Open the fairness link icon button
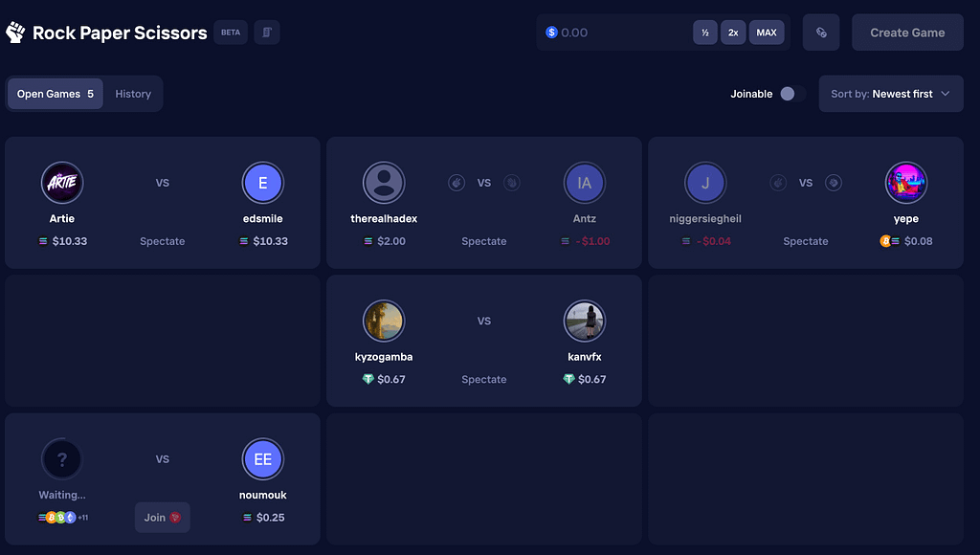This screenshot has height=555, width=980. [x=821, y=33]
